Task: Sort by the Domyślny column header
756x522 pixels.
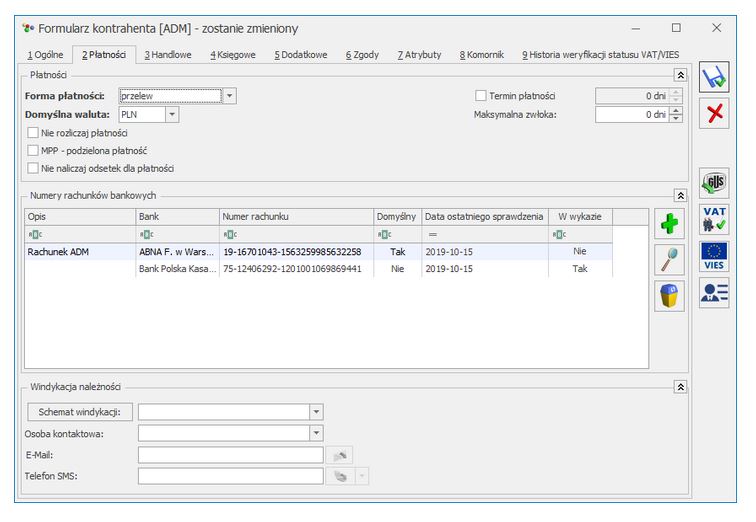Action: tap(397, 217)
